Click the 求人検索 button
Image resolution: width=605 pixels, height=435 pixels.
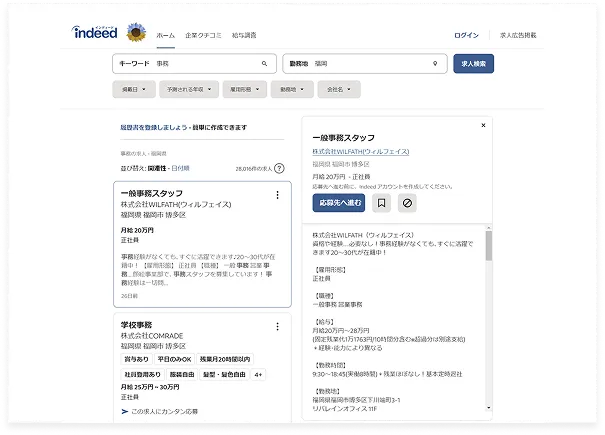point(473,64)
